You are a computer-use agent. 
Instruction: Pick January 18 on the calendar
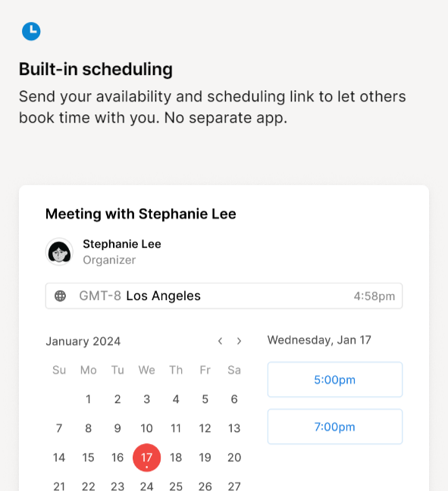pyautogui.click(x=176, y=458)
